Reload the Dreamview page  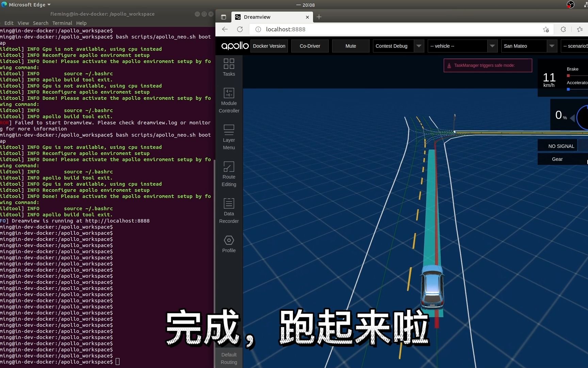240,29
